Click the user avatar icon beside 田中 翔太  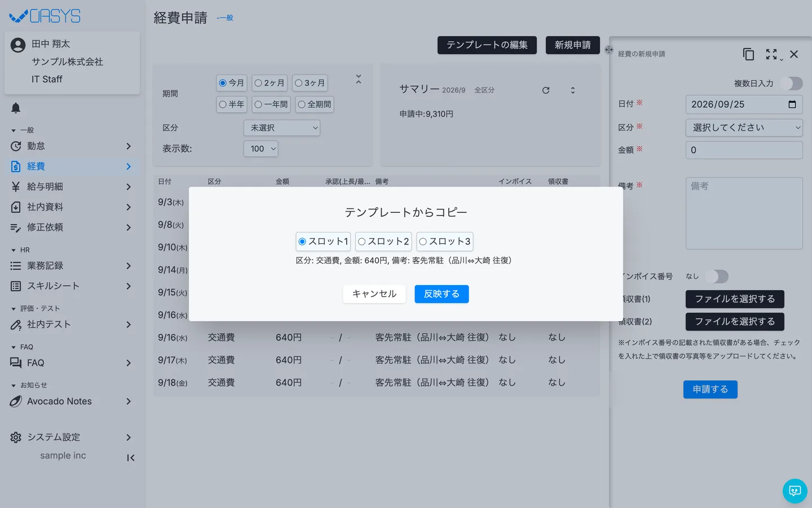coord(18,45)
